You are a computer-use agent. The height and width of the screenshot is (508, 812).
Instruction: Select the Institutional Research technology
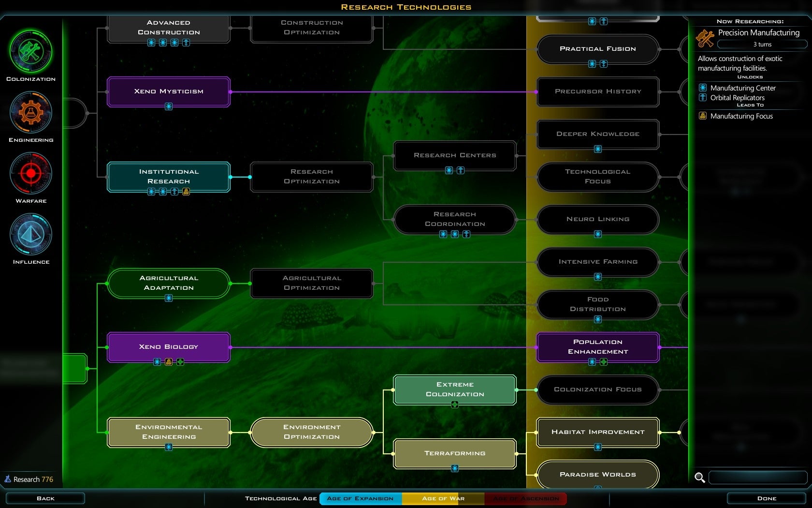169,177
